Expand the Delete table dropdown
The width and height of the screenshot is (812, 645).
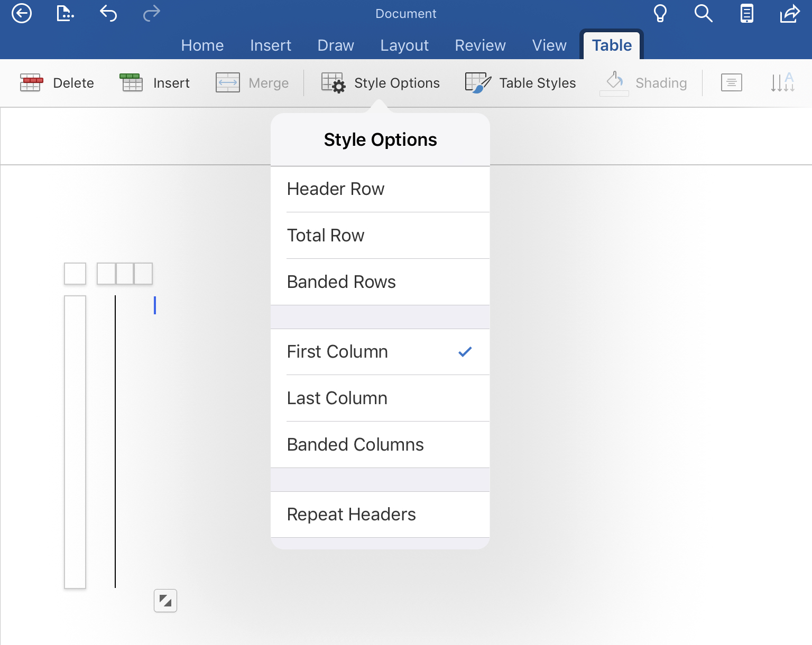pos(57,83)
